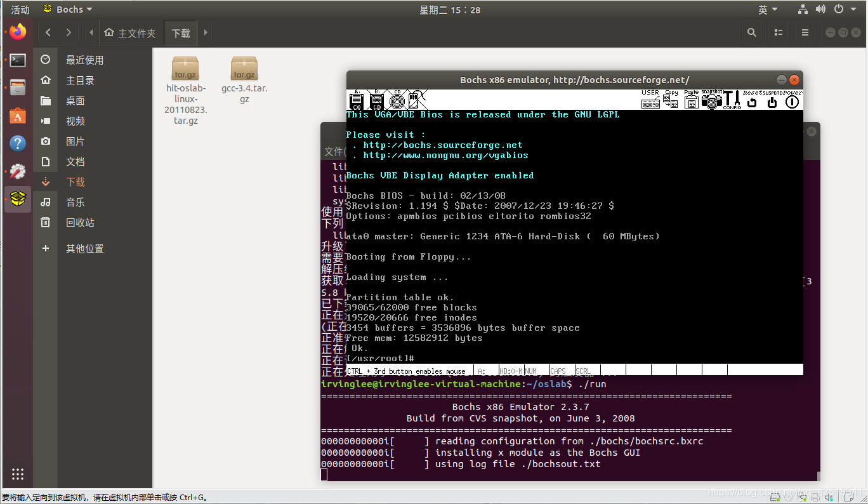
Task: Click the right path bar arrow
Action: pos(205,32)
